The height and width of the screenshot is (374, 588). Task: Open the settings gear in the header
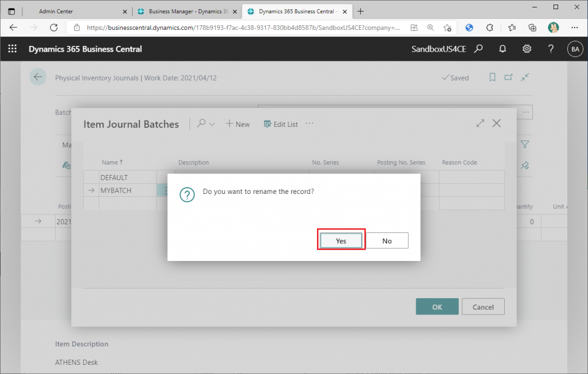coord(527,49)
